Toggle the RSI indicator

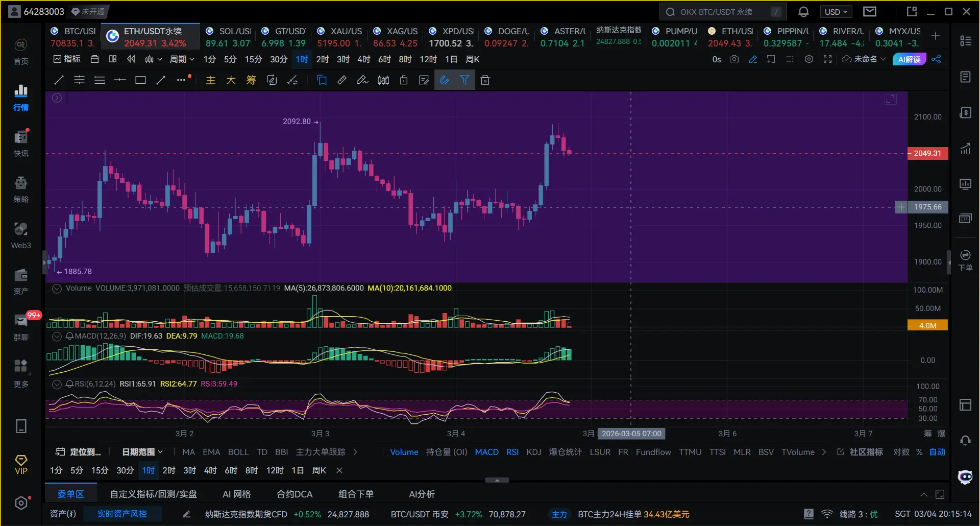(512, 452)
